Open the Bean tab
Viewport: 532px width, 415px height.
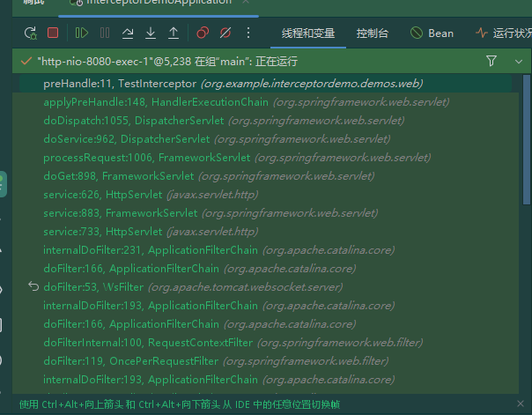tap(432, 33)
